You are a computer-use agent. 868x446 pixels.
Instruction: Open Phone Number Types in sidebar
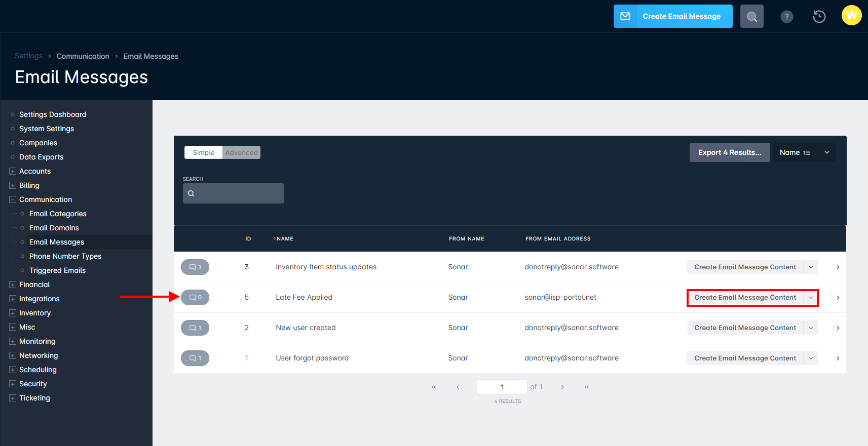click(x=65, y=256)
